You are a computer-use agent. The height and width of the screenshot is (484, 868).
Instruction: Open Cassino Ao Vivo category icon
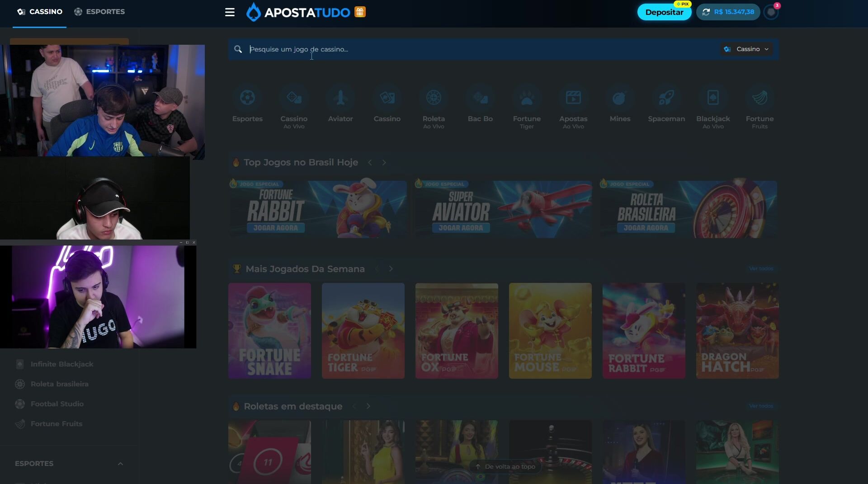coord(294,98)
